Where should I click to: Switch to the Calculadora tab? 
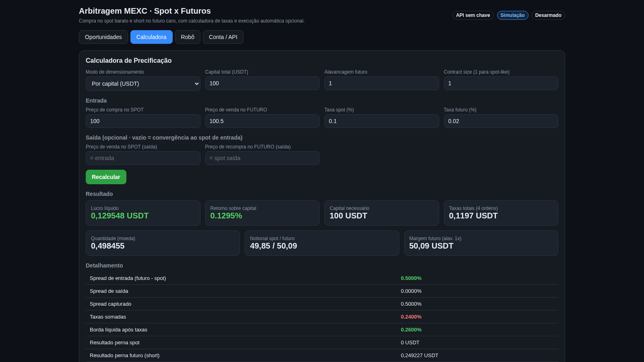point(151,37)
